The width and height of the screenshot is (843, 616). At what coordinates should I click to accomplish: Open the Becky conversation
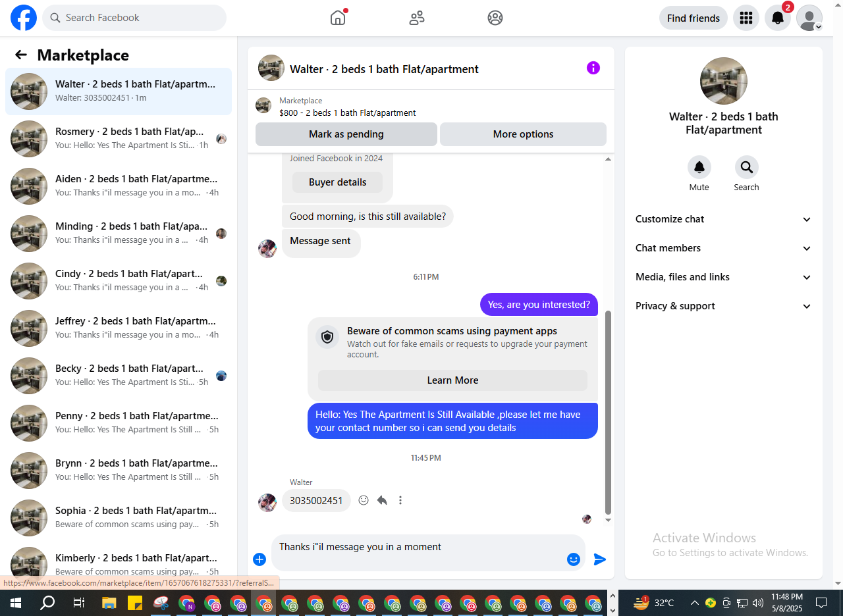click(x=119, y=376)
